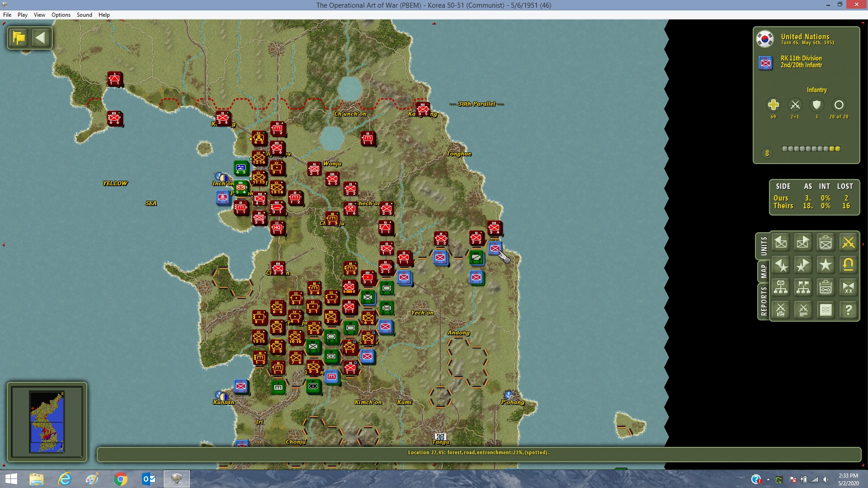Viewport: 868px width, 488px height.
Task: Open the Help menu
Action: tap(104, 15)
